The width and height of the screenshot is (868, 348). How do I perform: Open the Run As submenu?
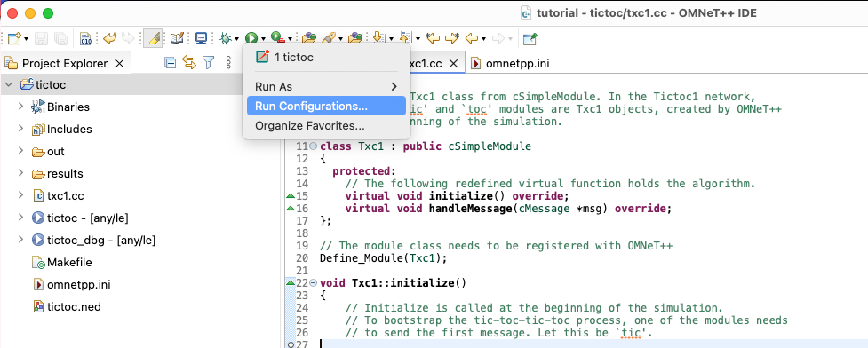326,86
